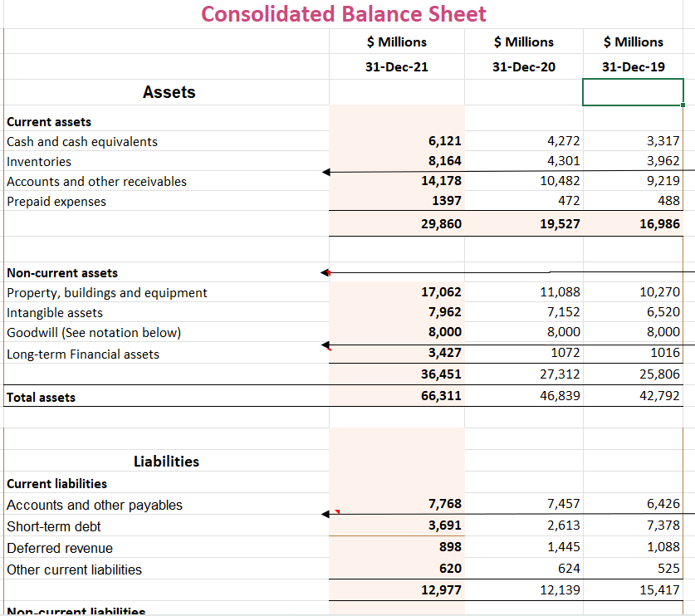Select inventories value 4,301

pos(563,161)
